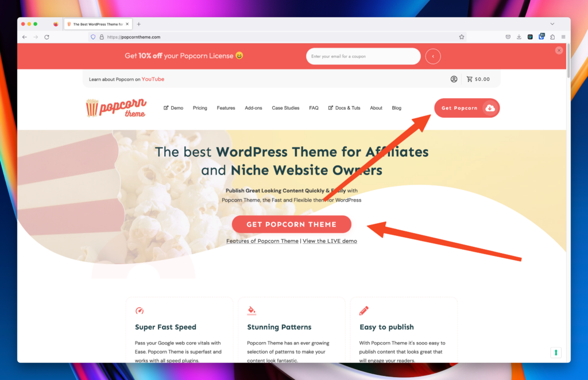Click the Save to Pocket icon
588x380 pixels.
(x=508, y=37)
